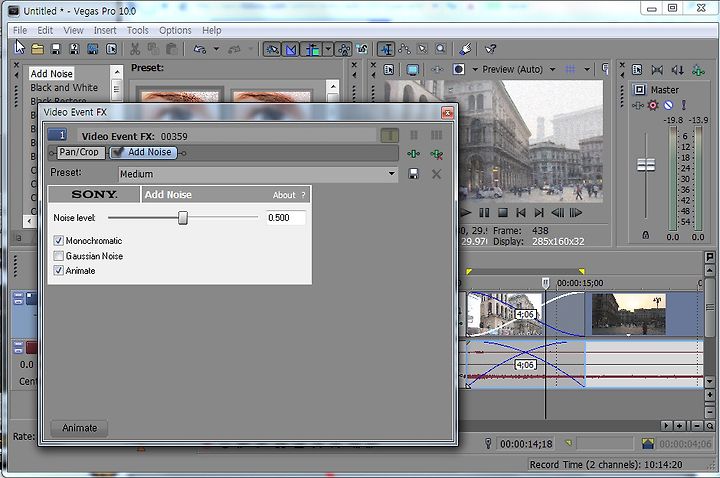
Task: Delete the preset with X icon
Action: point(436,174)
